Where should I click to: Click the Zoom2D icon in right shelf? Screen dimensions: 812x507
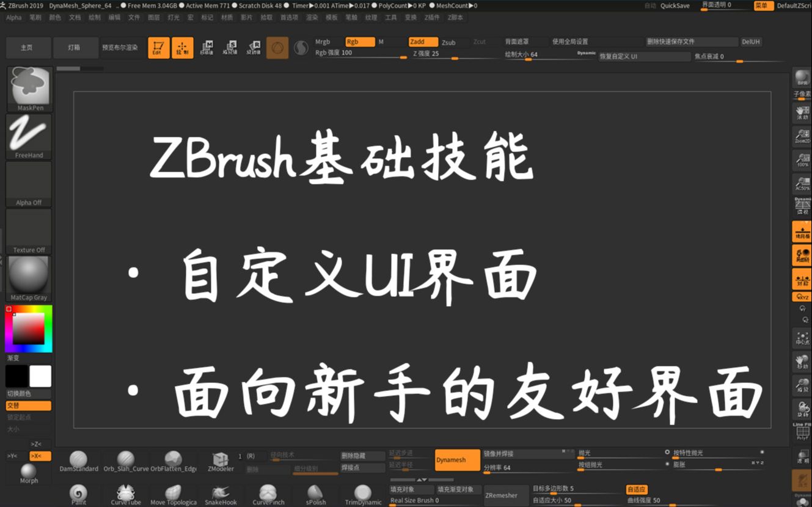click(x=802, y=136)
